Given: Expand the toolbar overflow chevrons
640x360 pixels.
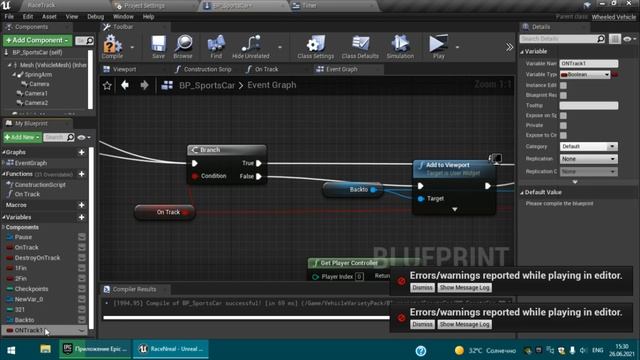Looking at the screenshot, I should click(509, 47).
